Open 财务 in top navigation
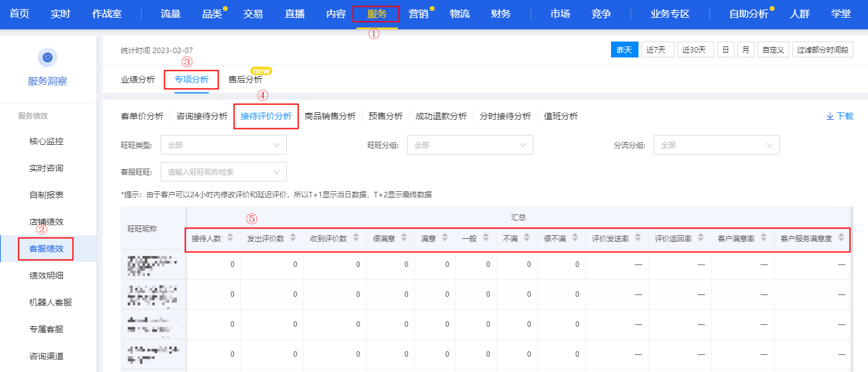 tap(501, 13)
